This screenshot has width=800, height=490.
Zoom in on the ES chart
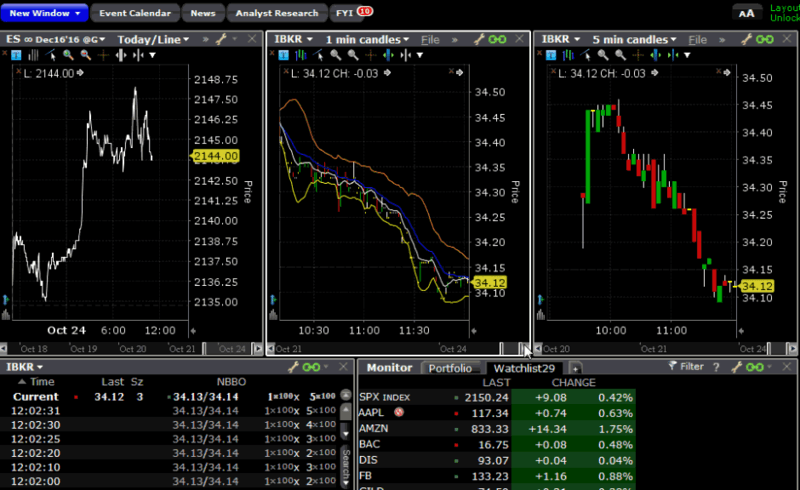68,55
